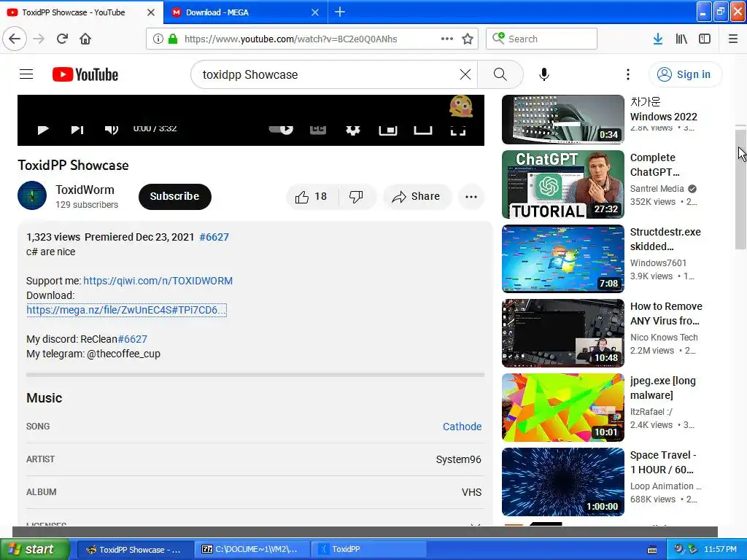747x560 pixels.
Task: Open Complete ChatGPT tutorial thumbnail
Action: [562, 184]
